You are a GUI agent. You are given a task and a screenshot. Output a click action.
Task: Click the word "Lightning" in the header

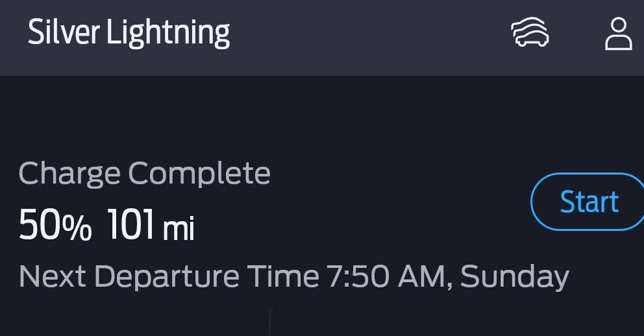(x=167, y=32)
